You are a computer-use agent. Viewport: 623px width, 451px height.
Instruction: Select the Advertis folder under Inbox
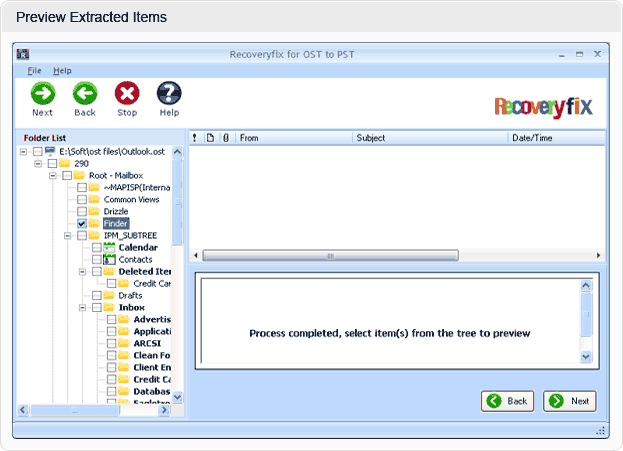click(152, 319)
